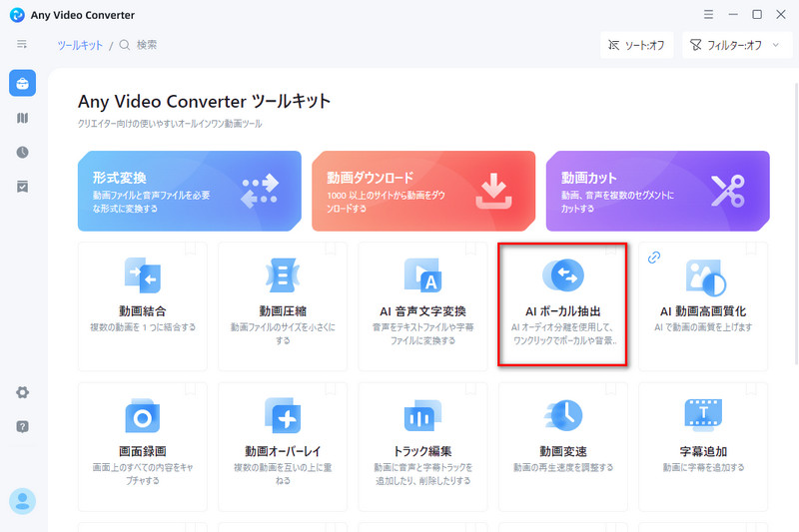Open the 画面録画 tool icon

pos(143,416)
